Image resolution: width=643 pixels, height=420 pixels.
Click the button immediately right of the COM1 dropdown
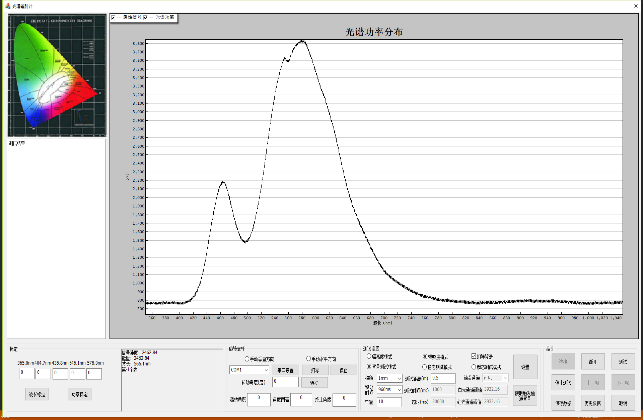(x=285, y=370)
